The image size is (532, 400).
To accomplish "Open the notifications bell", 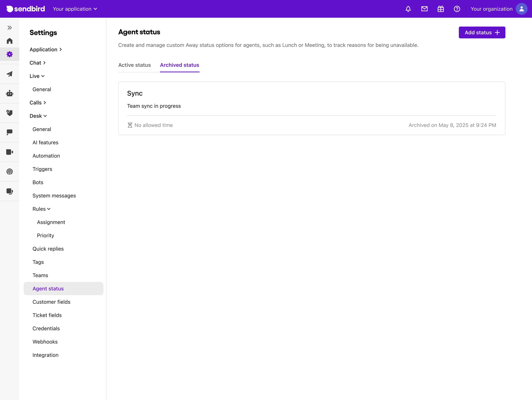I will [408, 9].
